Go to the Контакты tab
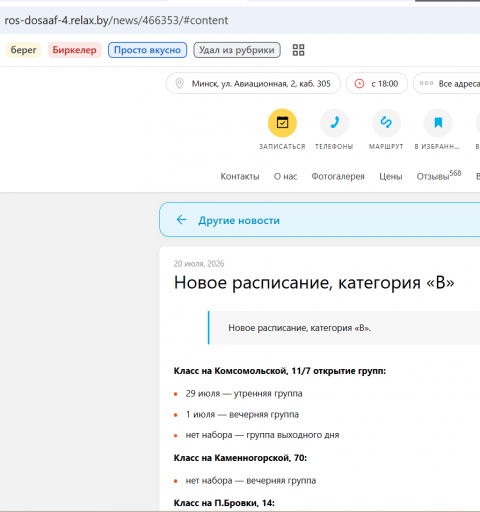The image size is (480, 512). click(x=240, y=176)
